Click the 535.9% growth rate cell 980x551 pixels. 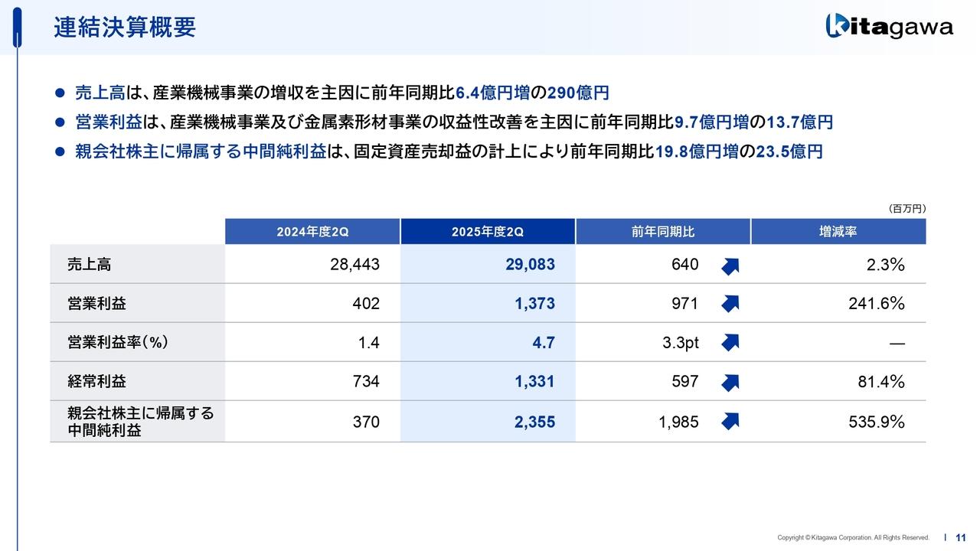click(877, 420)
